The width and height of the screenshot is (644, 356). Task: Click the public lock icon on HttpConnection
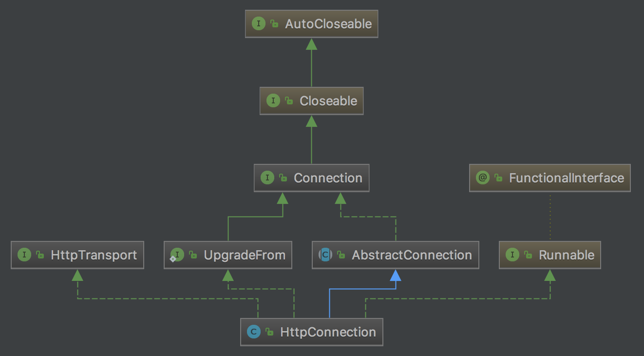tap(270, 332)
